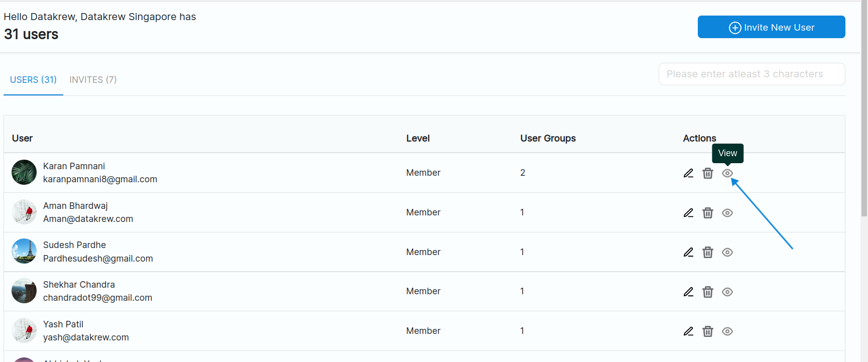
Task: Switch to the USERS (31) tab
Action: point(33,80)
